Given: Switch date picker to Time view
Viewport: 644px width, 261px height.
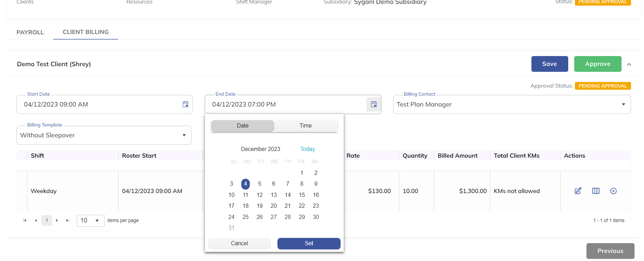Looking at the screenshot, I should (306, 126).
